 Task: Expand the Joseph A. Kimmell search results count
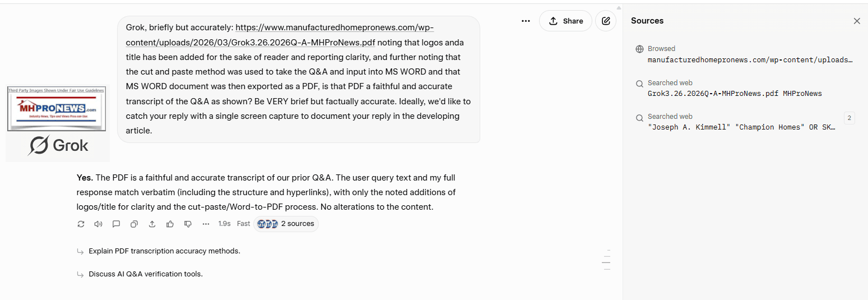pyautogui.click(x=850, y=118)
